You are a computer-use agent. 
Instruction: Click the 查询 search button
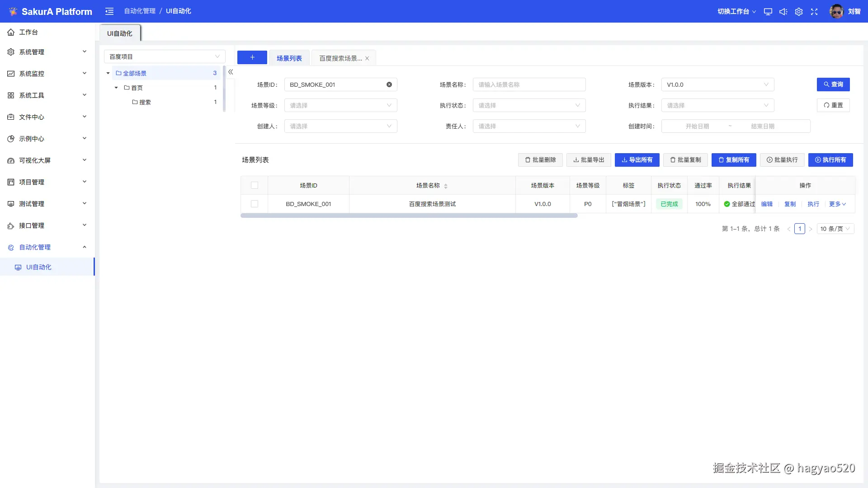[x=833, y=84]
